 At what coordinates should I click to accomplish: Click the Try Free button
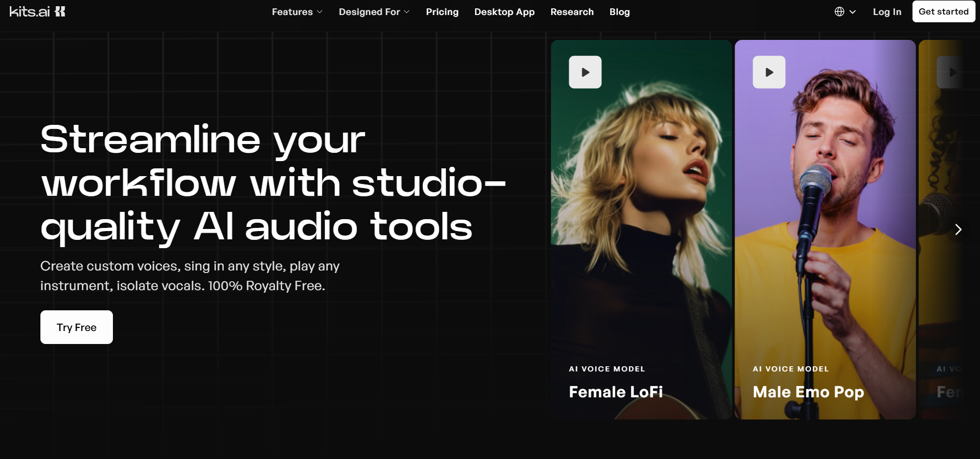tap(77, 327)
